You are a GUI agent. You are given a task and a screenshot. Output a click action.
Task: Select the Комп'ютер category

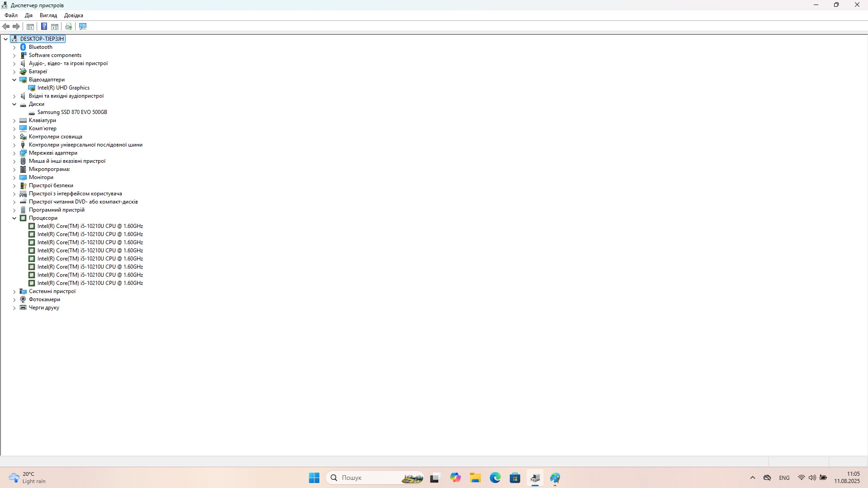tap(43, 128)
